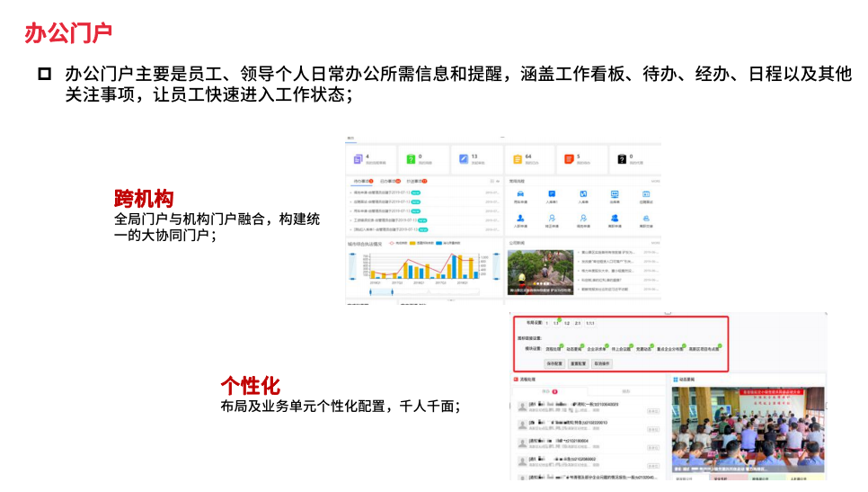Switch to the 已办事项 tab
The height and width of the screenshot is (492, 868).
click(x=389, y=181)
